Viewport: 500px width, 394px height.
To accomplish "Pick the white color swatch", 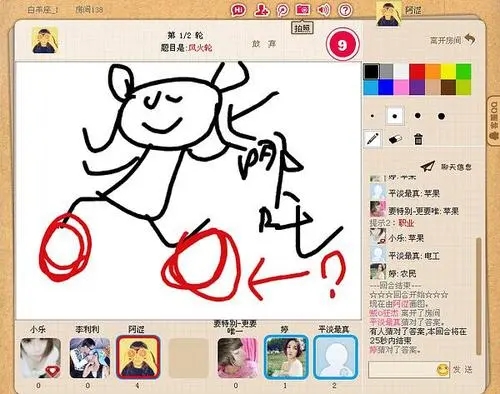I will tap(401, 71).
